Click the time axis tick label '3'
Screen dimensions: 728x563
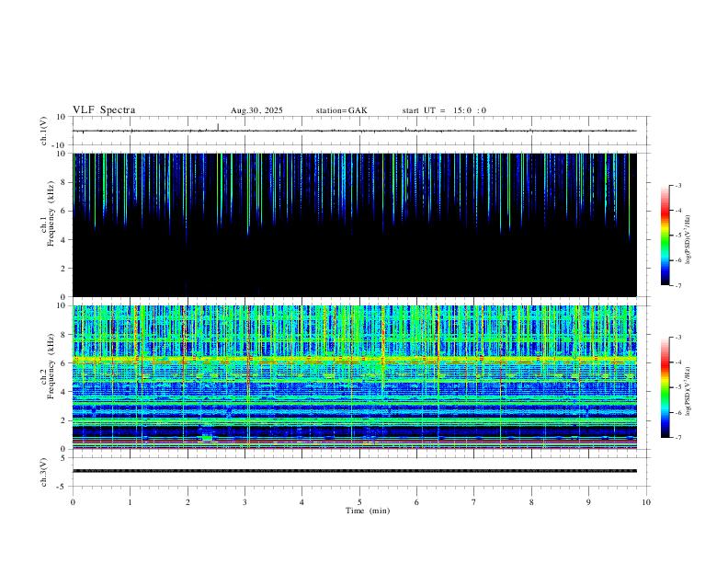[245, 502]
